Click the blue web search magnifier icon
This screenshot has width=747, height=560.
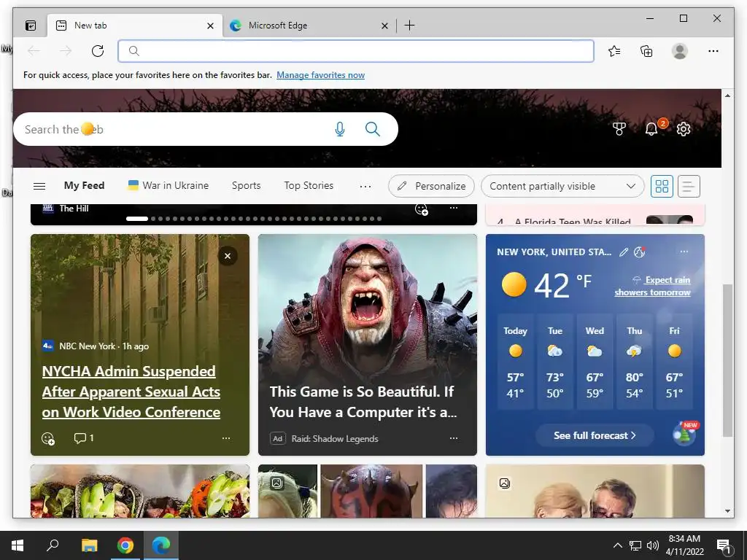point(373,129)
